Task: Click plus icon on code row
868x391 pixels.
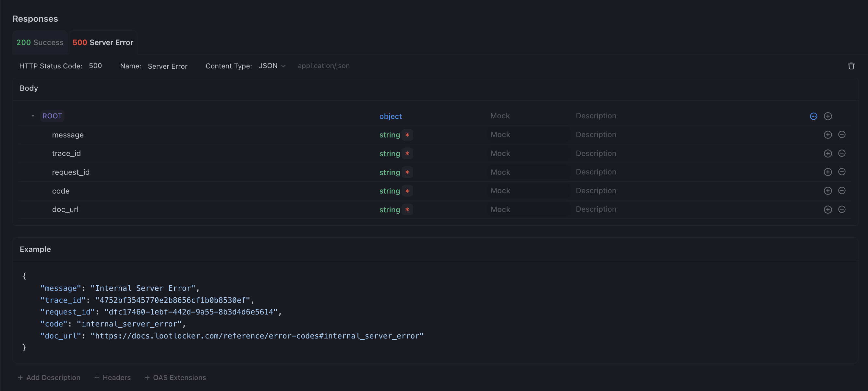Action: point(827,191)
